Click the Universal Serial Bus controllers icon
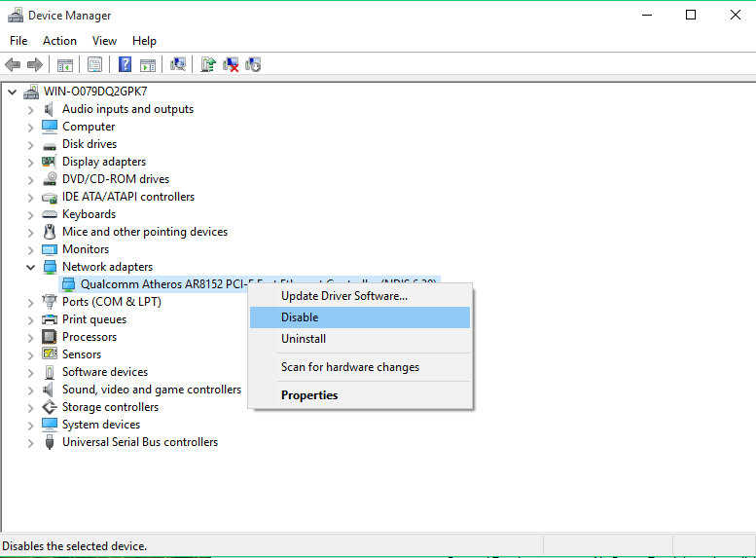The image size is (756, 558). 50,442
